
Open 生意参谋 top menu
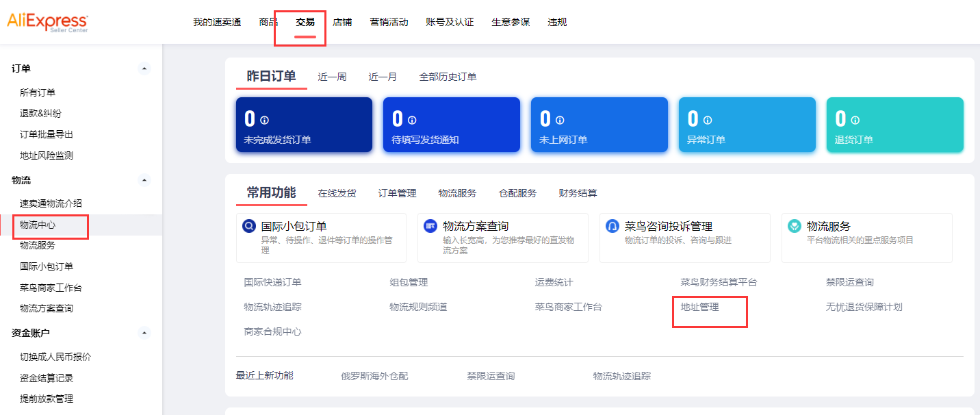point(511,22)
